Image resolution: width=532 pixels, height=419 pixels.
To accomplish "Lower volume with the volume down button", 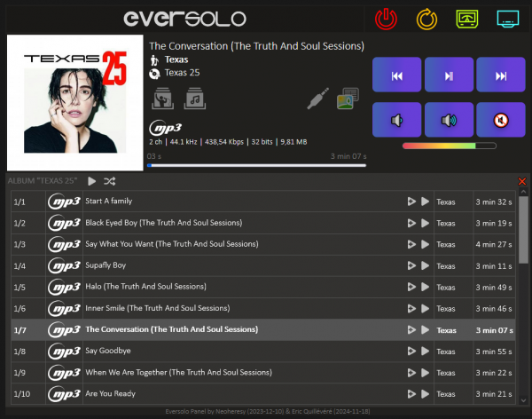I will 396,120.
